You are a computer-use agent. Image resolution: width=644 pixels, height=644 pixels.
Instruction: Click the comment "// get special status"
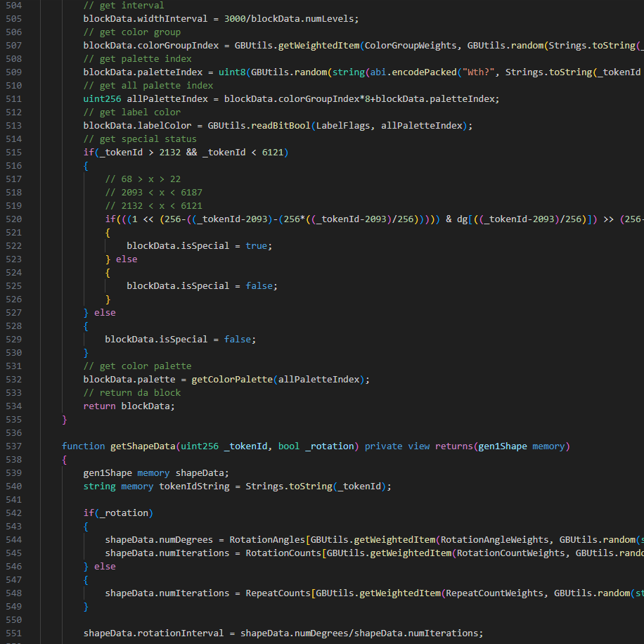140,139
